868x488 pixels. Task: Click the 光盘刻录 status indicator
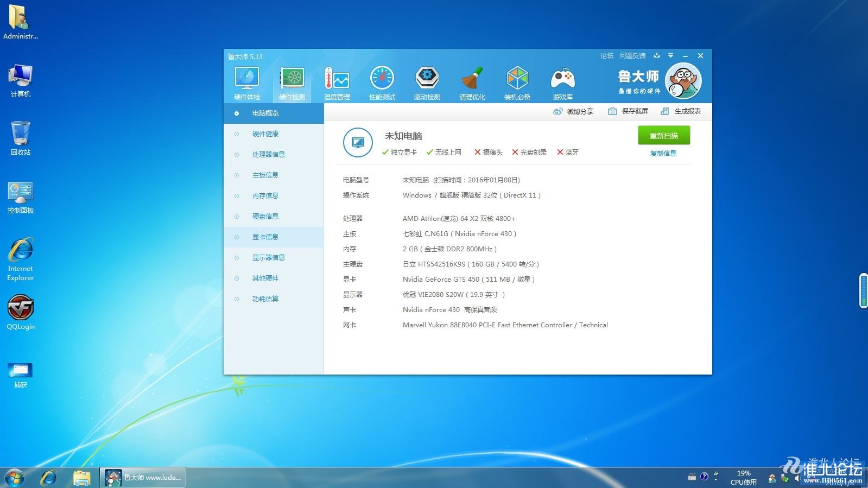pyautogui.click(x=529, y=153)
